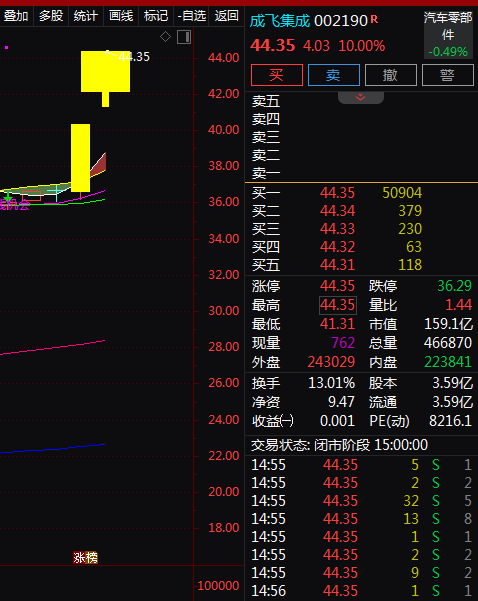Click the 涨停 limit-up price 44.35

click(337, 286)
